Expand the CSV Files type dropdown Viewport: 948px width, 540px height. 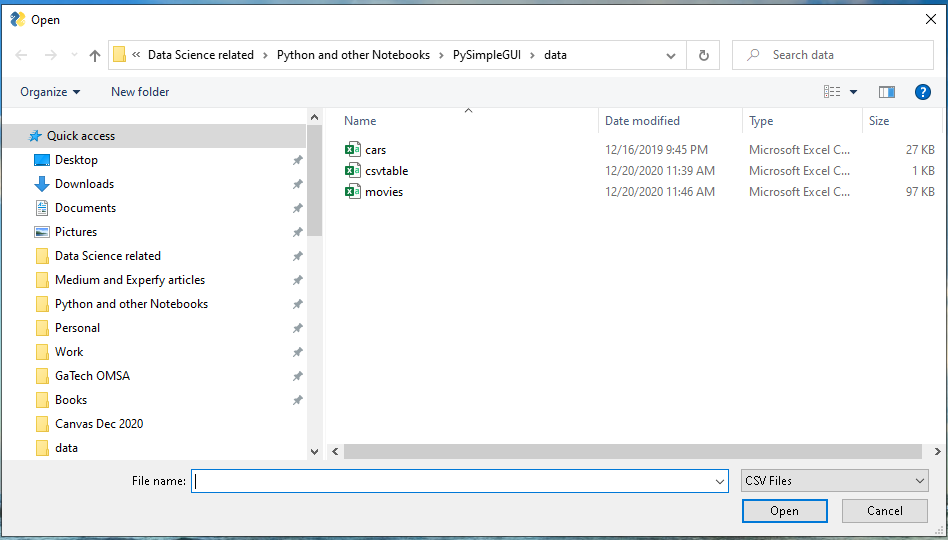[920, 481]
